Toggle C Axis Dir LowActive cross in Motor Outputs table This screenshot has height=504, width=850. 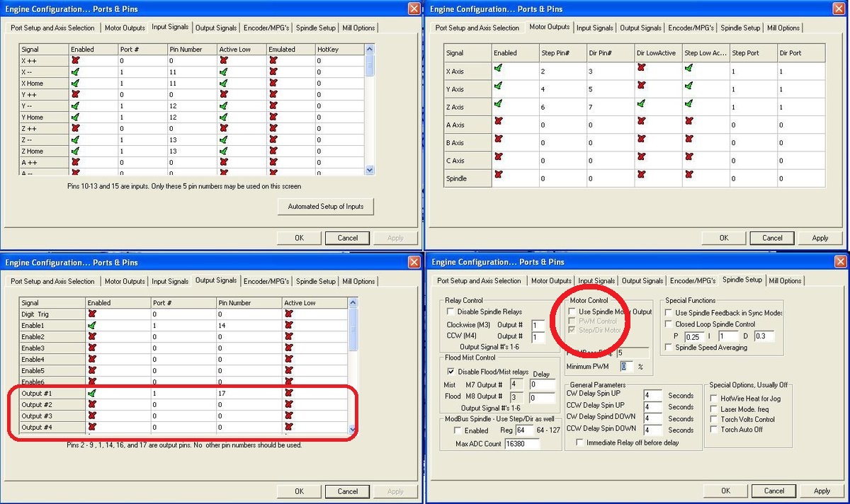(642, 156)
